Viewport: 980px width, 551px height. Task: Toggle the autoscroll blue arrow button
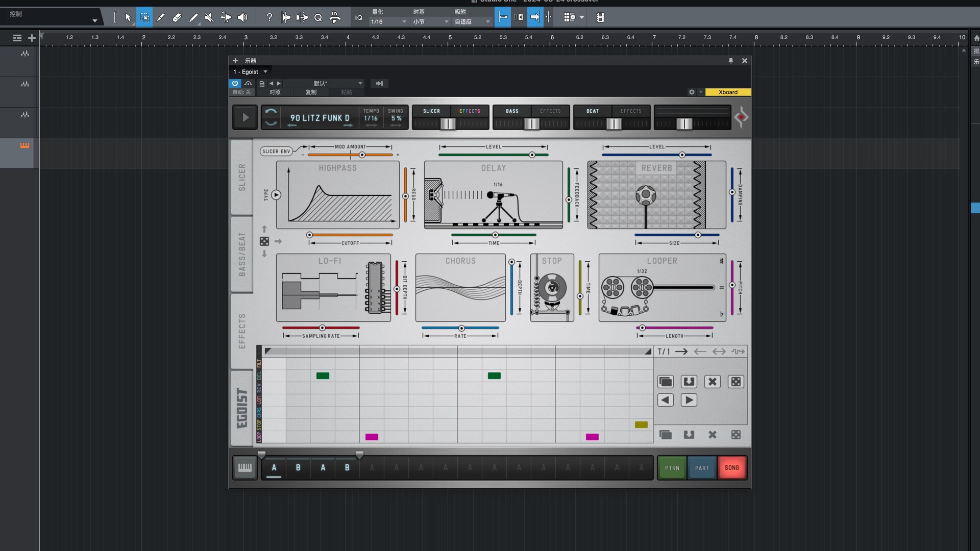[534, 17]
